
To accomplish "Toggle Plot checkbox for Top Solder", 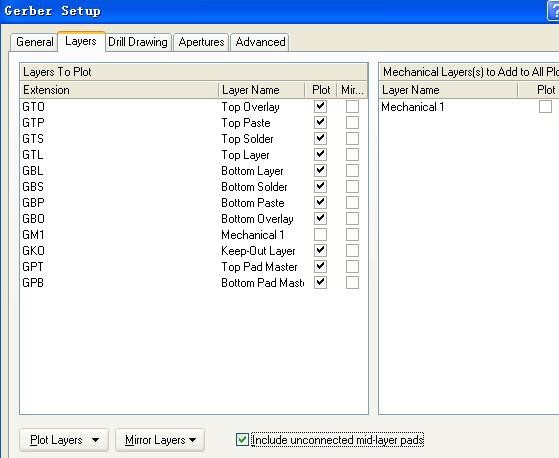I will 320,138.
